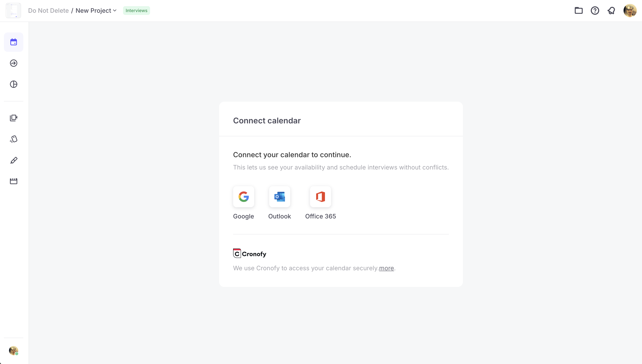Click 'We use Cronofy to access' text
Viewport: 642px width, 364px height.
point(306,268)
